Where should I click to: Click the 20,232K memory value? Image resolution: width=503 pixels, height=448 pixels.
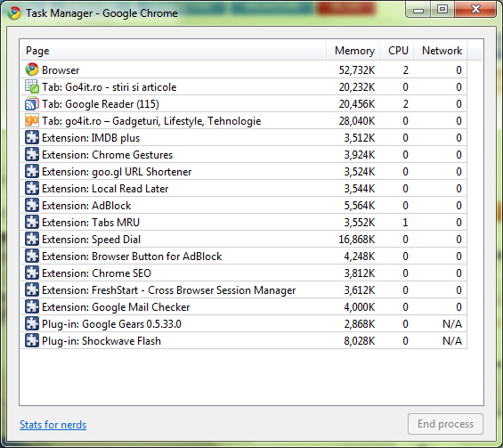pos(357,87)
